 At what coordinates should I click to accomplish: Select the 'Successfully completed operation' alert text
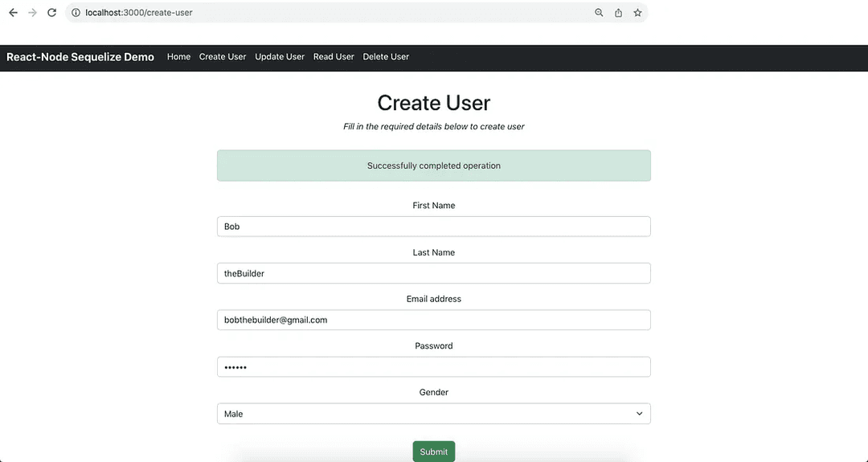point(434,166)
